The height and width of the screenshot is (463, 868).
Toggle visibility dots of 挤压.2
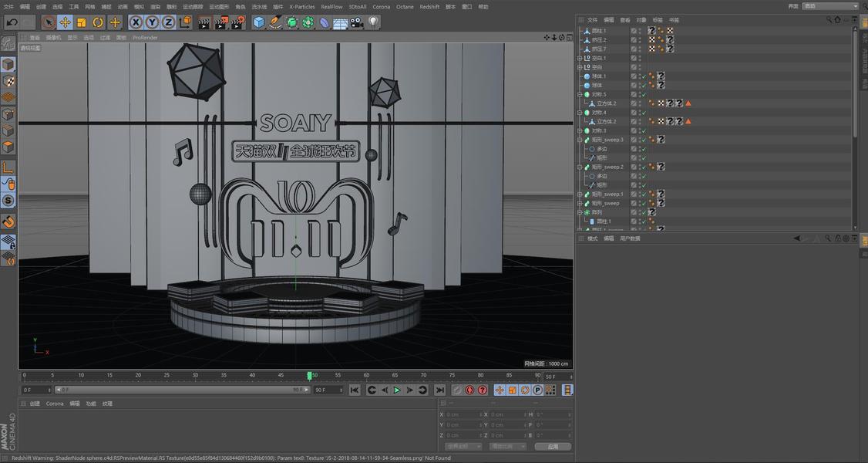[x=640, y=40]
